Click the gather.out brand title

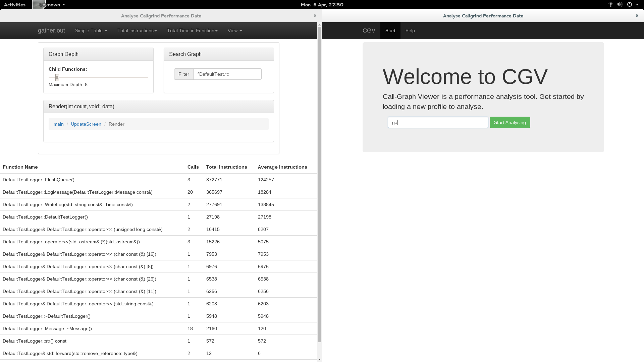pyautogui.click(x=51, y=31)
